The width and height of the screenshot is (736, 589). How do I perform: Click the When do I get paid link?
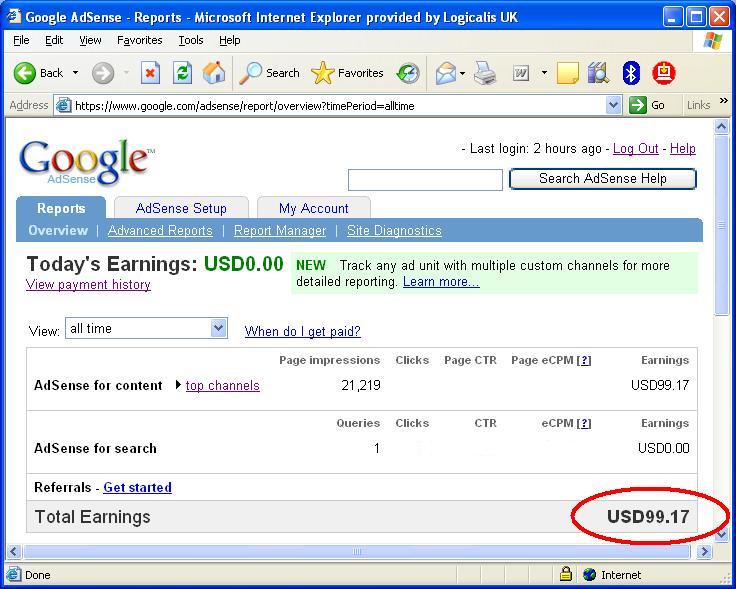pyautogui.click(x=303, y=331)
